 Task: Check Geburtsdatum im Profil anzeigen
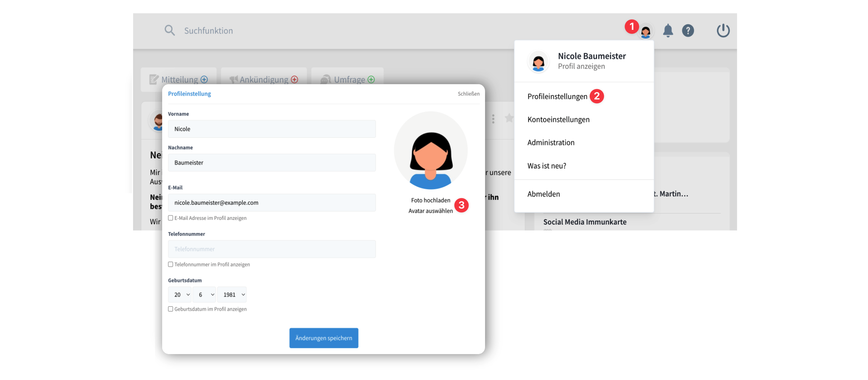coord(171,309)
